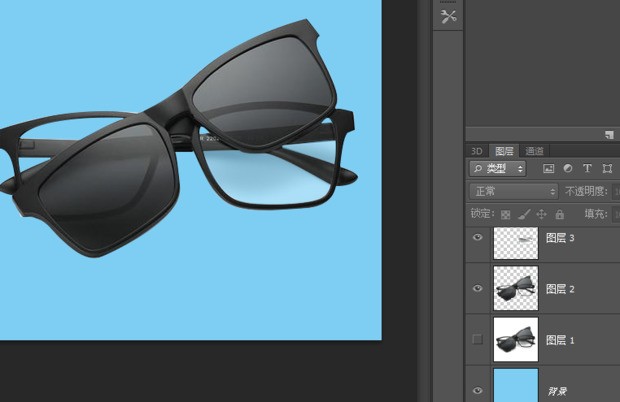
Task: Click the lock all padlock icon
Action: (559, 214)
